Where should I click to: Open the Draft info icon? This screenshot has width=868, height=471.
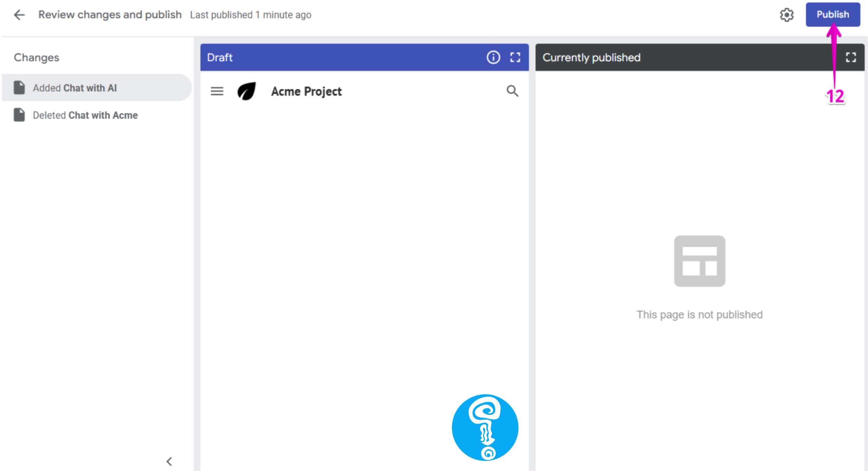point(493,57)
